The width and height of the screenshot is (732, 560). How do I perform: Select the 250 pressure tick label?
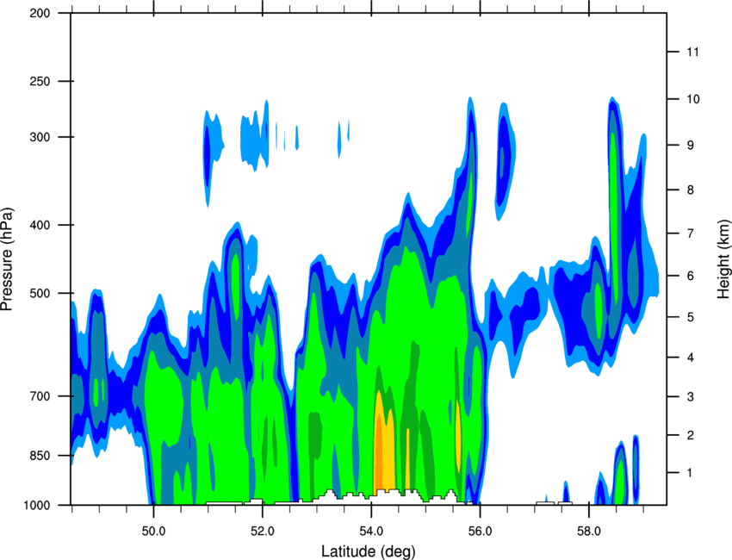tap(40, 81)
